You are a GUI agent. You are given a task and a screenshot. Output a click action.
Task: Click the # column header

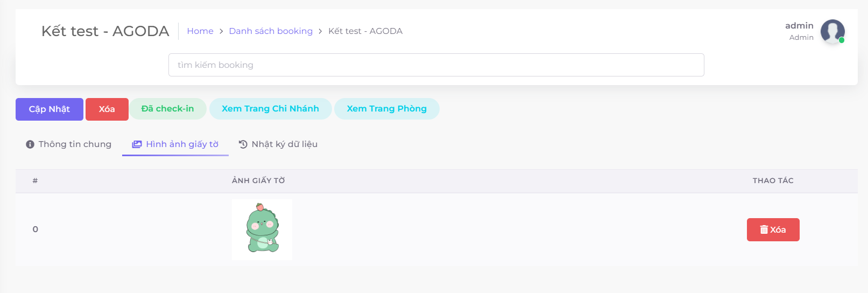click(x=35, y=181)
